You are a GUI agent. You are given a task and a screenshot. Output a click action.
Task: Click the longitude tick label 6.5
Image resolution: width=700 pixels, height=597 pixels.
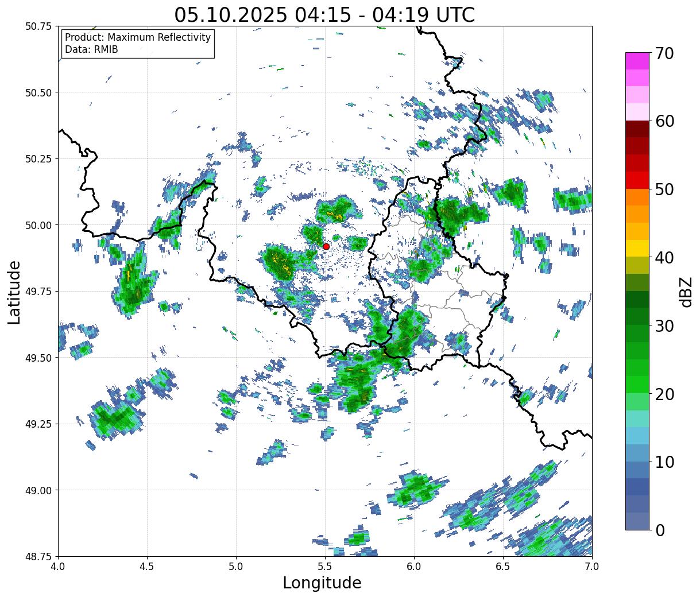pos(503,566)
